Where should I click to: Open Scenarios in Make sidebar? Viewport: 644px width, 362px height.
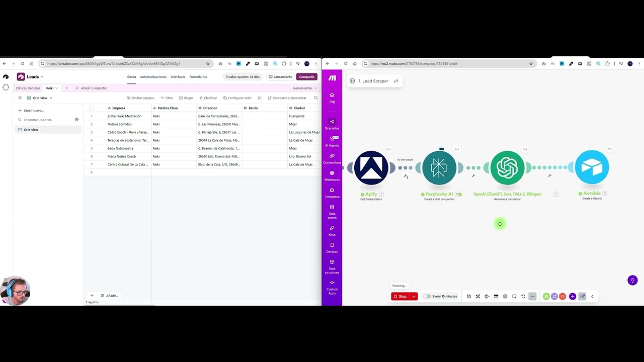tap(332, 124)
